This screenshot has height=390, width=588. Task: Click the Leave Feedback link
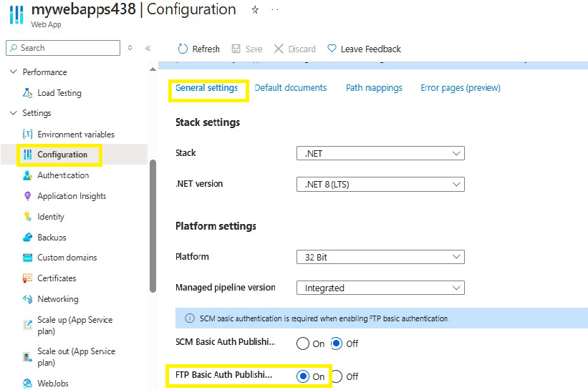[x=364, y=49]
